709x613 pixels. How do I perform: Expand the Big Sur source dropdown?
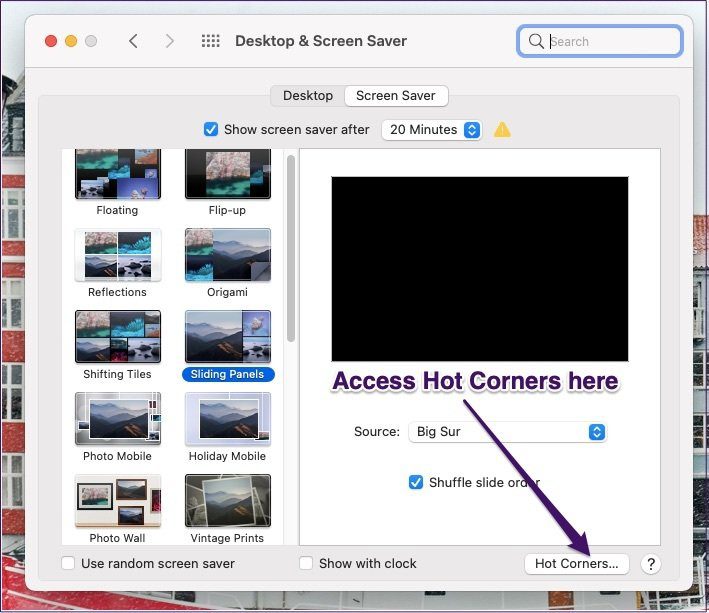507,432
